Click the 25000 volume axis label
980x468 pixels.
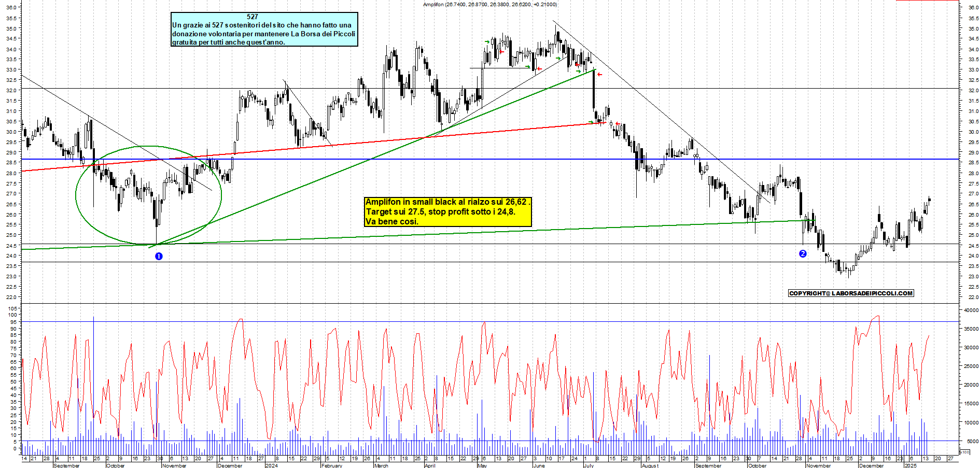click(x=971, y=366)
